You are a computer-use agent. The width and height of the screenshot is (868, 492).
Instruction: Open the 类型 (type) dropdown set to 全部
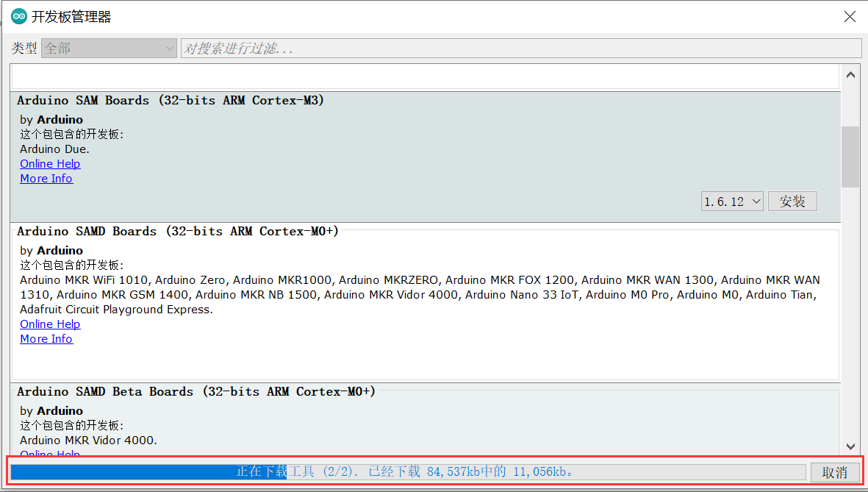109,49
